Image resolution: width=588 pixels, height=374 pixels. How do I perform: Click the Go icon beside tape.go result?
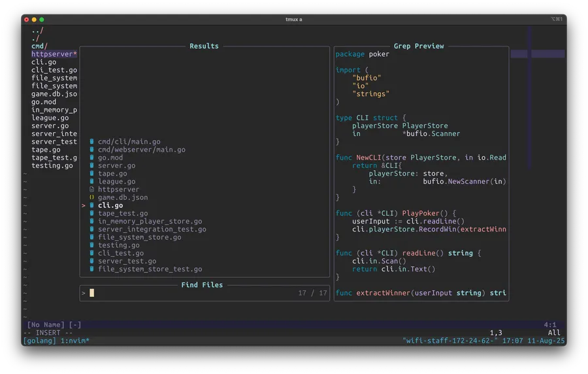tap(91, 173)
